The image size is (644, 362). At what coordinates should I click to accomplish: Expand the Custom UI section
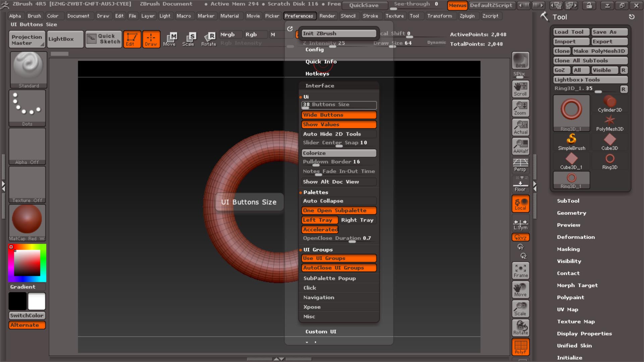click(321, 331)
